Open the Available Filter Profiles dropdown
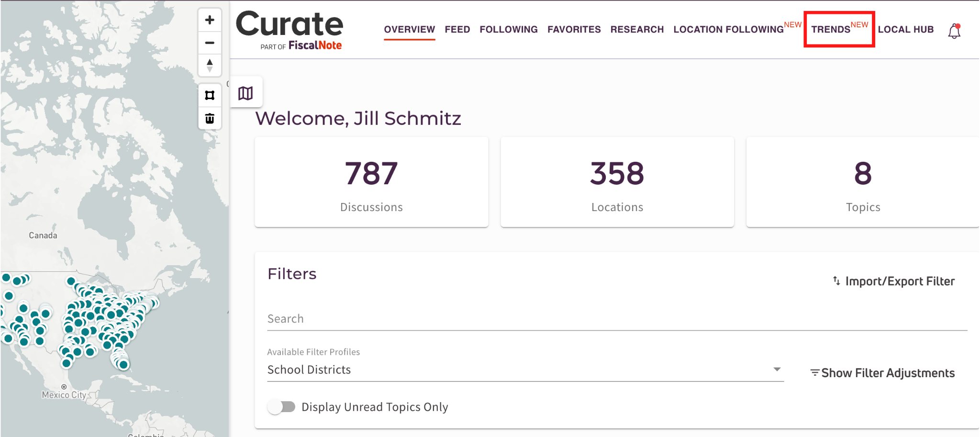The height and width of the screenshot is (437, 980). point(525,370)
